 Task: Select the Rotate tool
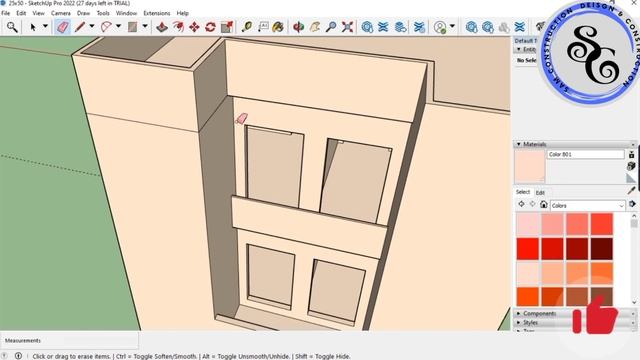210,27
